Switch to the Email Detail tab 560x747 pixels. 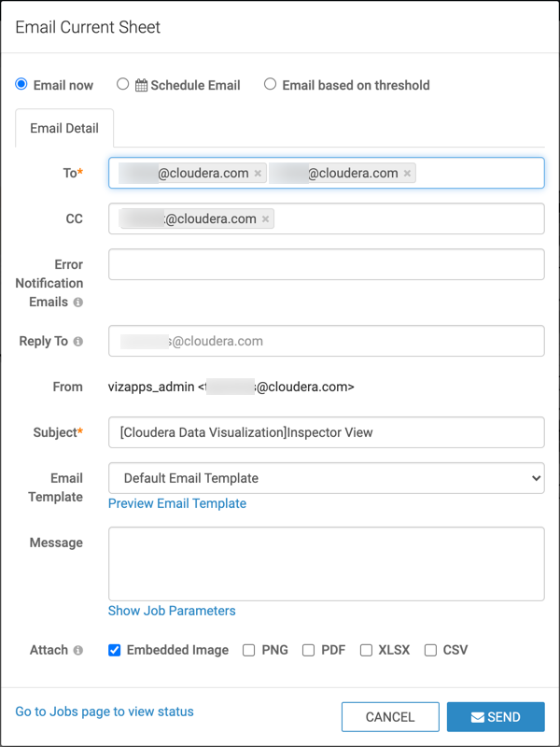pyautogui.click(x=64, y=129)
